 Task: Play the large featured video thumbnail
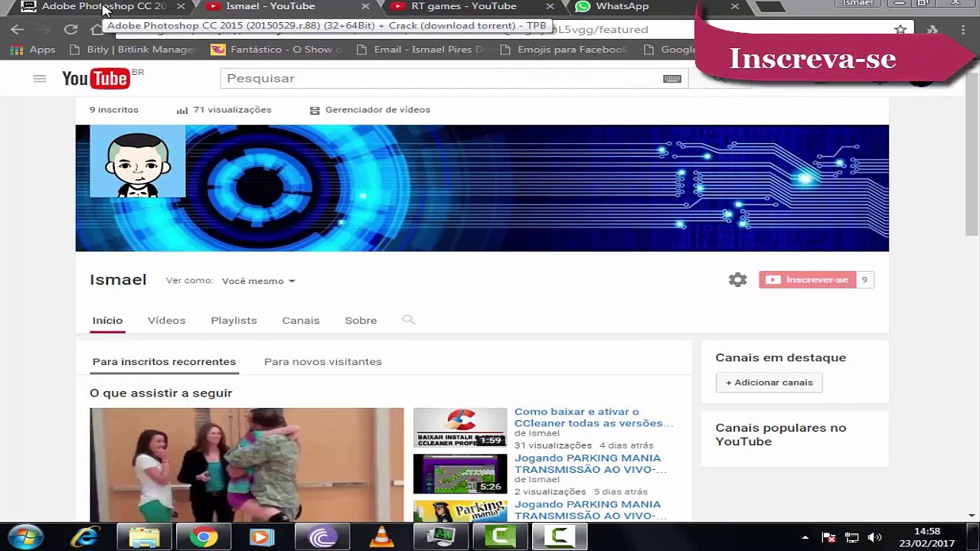247,465
